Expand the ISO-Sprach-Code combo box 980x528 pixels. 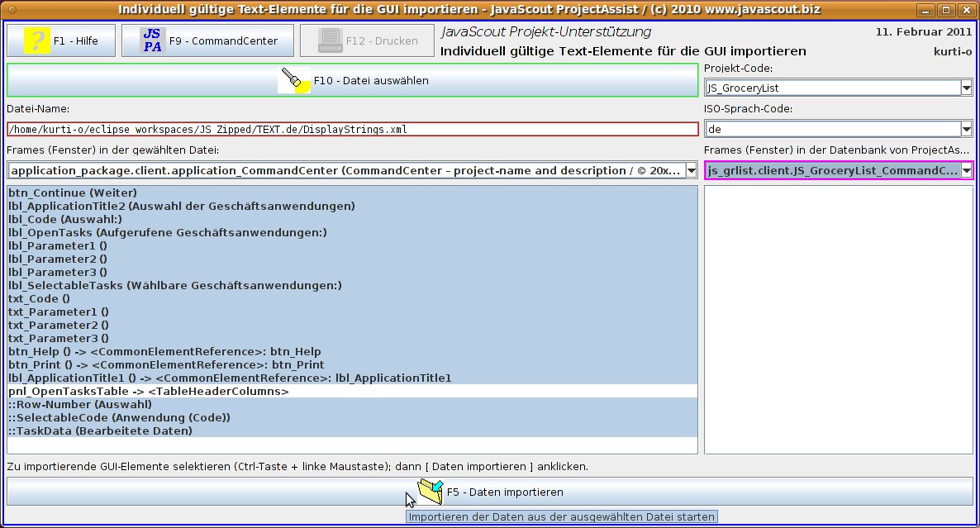point(966,129)
